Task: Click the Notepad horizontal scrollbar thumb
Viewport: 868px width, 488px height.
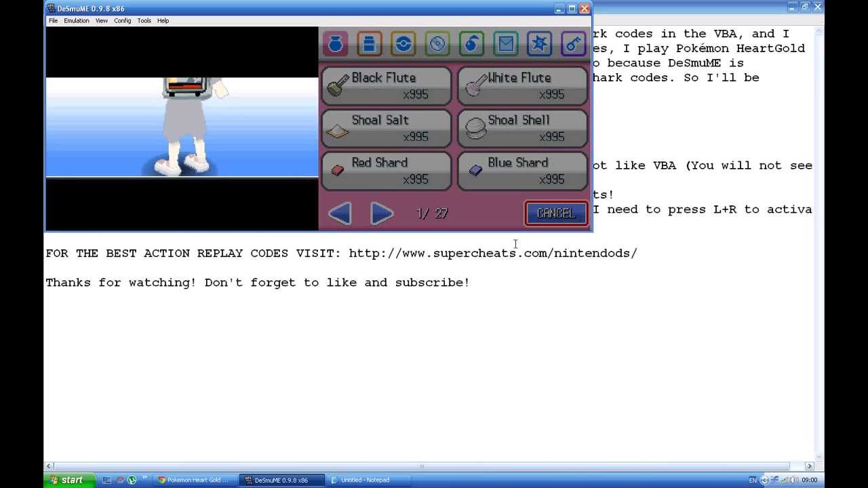Action: (x=421, y=466)
